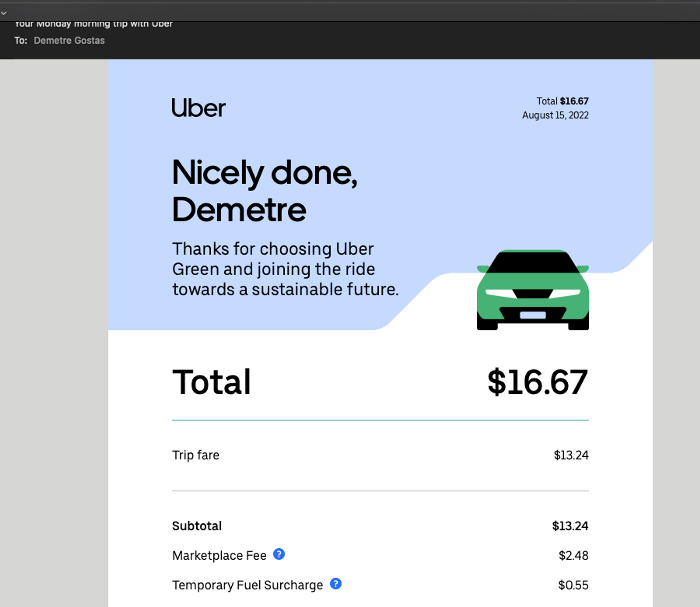Viewport: 700px width, 607px height.
Task: Collapse the header chevron at the top left
Action: point(4,13)
